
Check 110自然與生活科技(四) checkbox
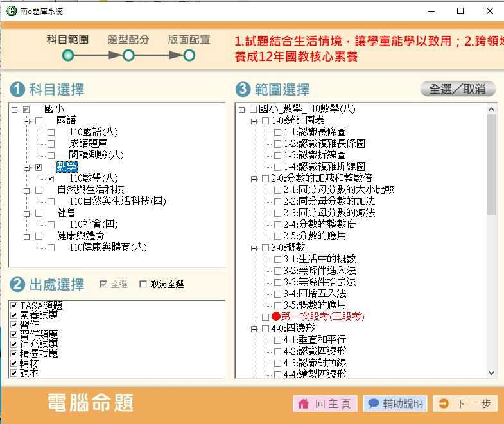[51, 201]
